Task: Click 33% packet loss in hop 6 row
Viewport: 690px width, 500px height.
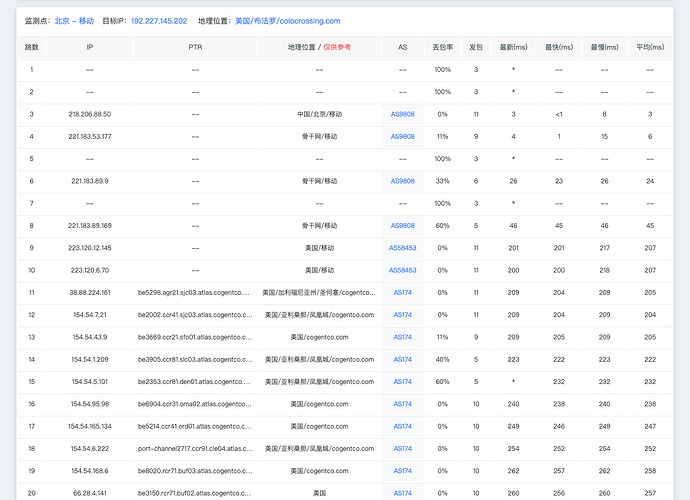Action: point(443,181)
